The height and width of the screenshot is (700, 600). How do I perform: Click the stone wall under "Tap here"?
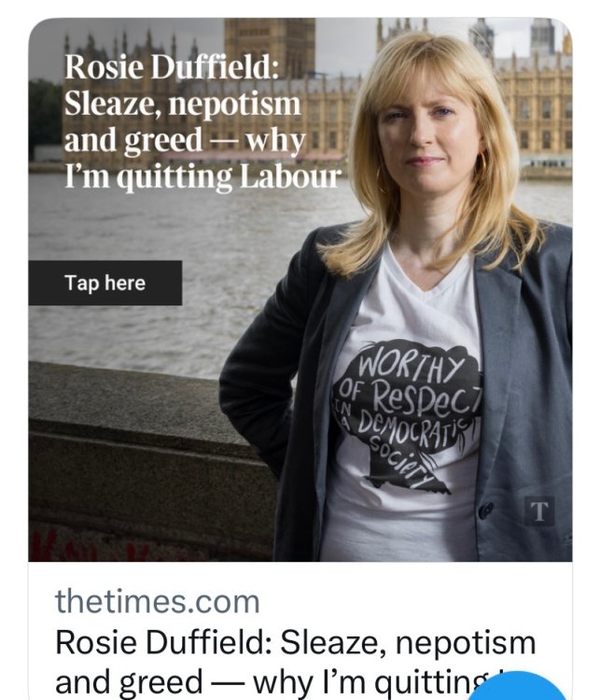[x=121, y=411]
